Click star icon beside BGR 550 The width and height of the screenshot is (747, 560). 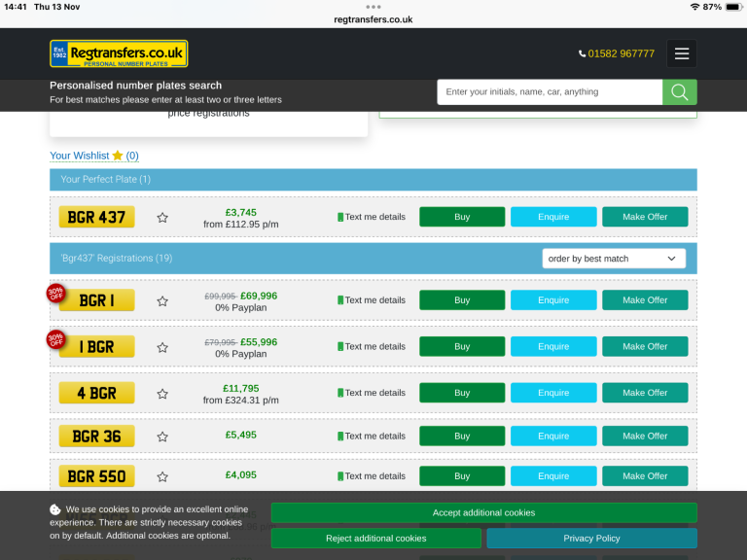(162, 476)
